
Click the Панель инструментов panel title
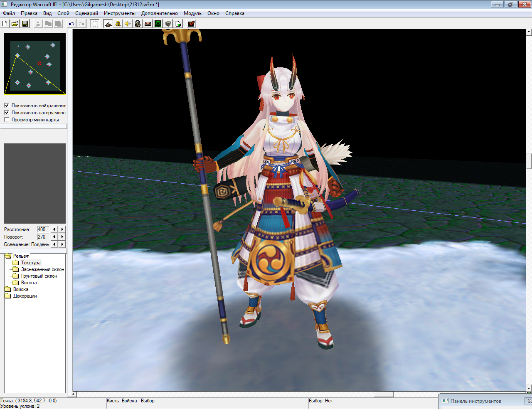click(476, 401)
